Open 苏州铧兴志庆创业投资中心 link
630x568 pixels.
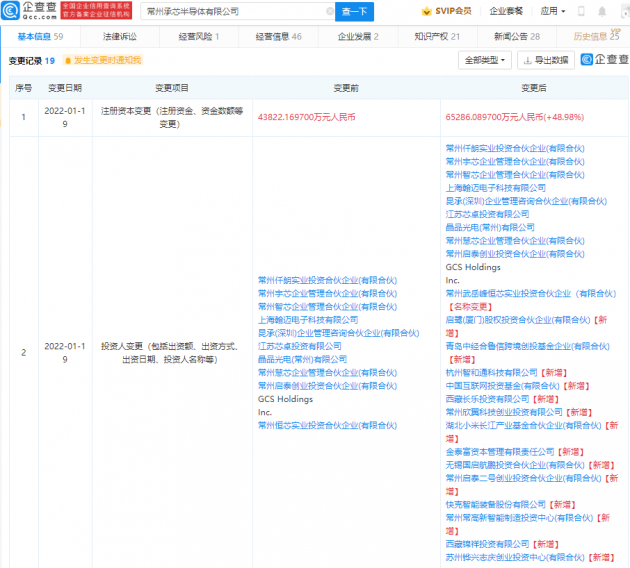[515, 557]
